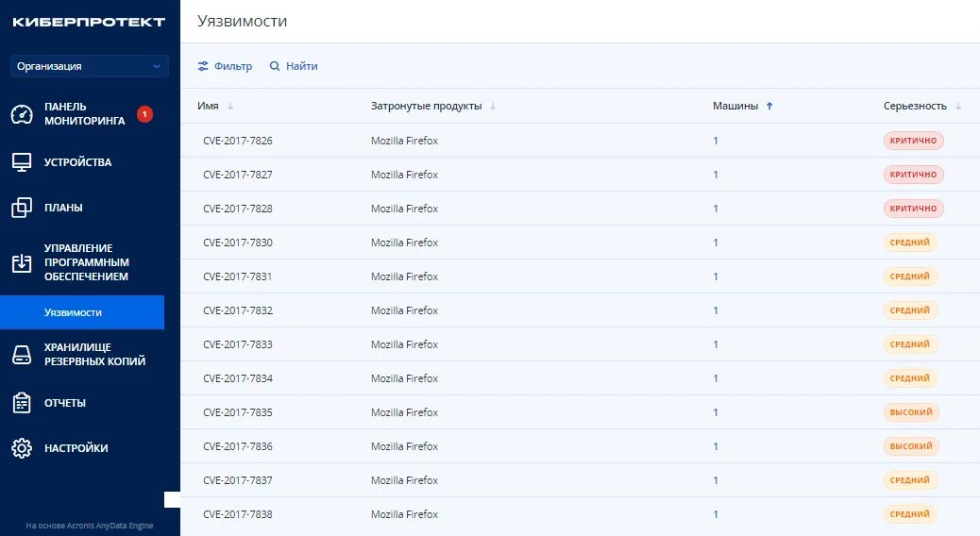Click the Имя column header
Image resolution: width=980 pixels, height=536 pixels.
tap(208, 107)
